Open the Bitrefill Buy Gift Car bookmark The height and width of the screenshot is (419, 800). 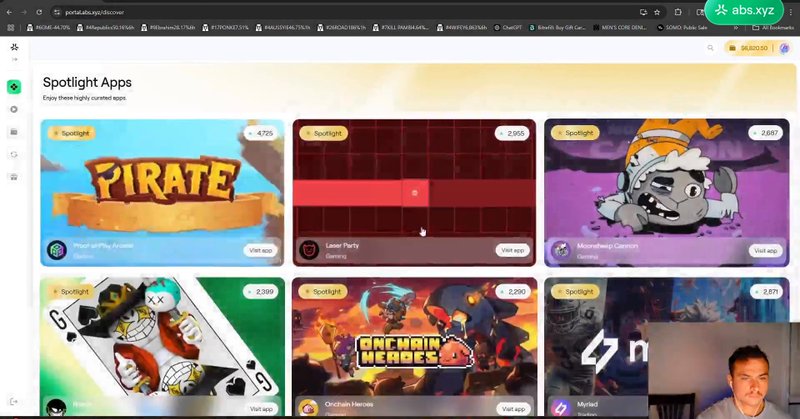[557, 28]
